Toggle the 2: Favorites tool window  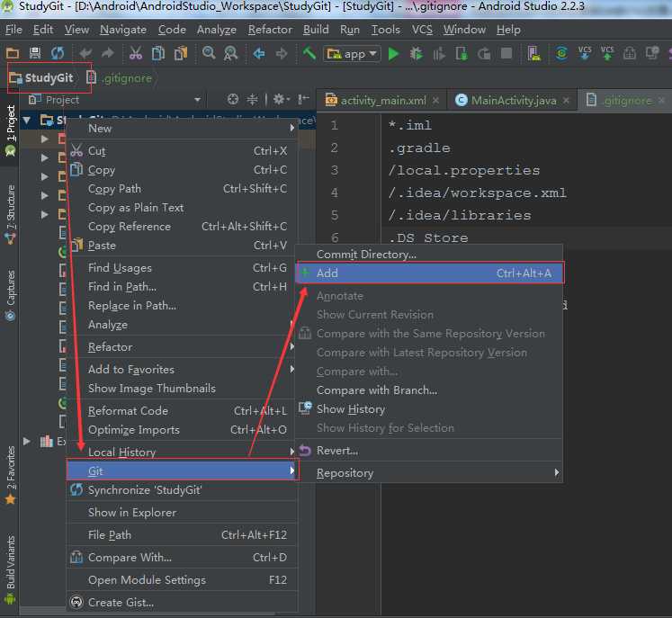[x=10, y=475]
